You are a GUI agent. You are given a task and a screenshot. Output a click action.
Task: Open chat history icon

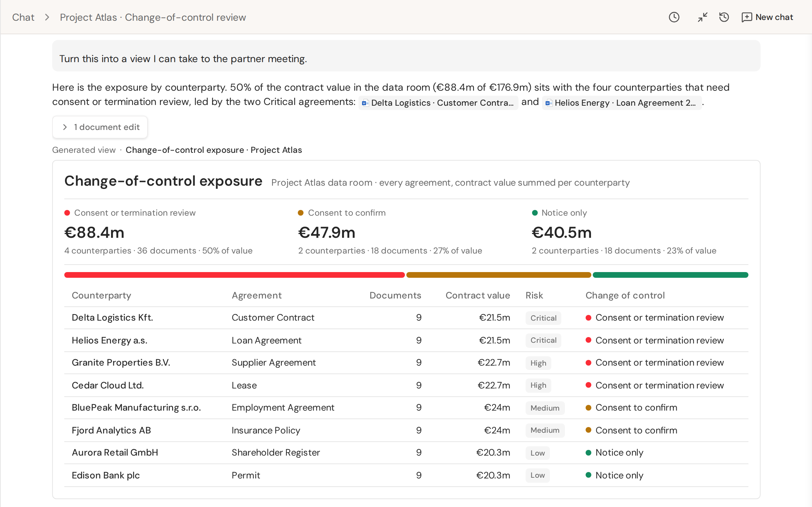point(724,17)
